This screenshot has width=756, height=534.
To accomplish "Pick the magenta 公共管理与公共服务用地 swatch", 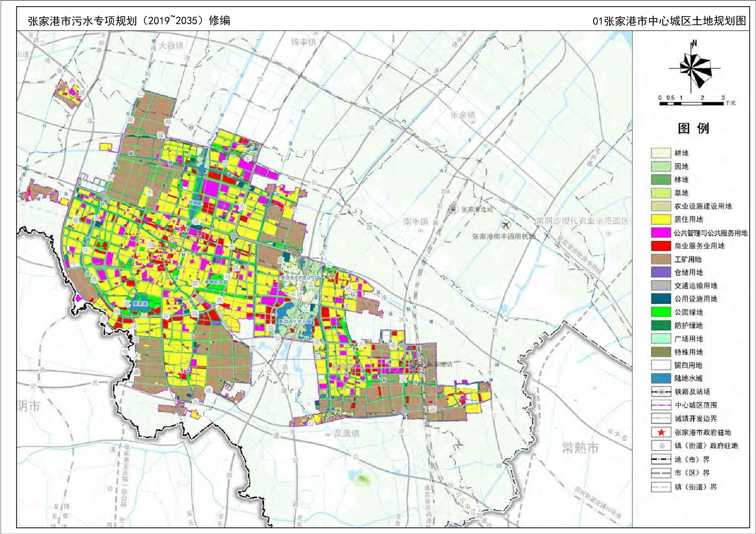I will [661, 233].
